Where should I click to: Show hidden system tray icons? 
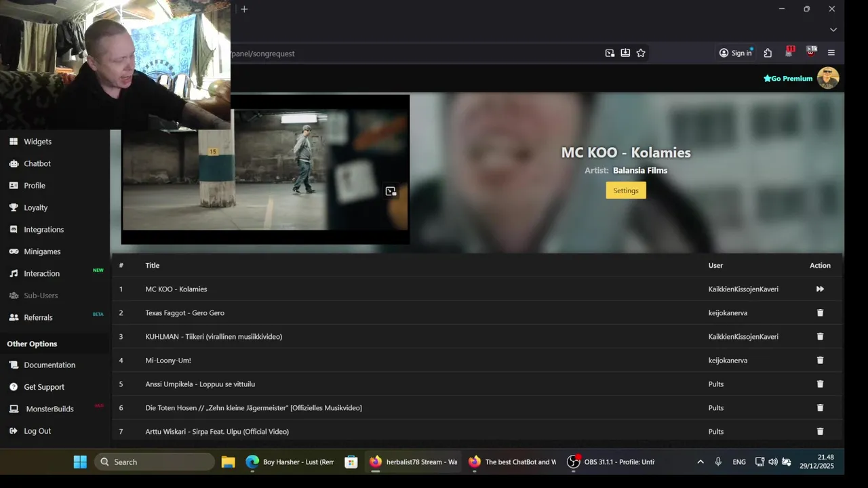pyautogui.click(x=701, y=462)
